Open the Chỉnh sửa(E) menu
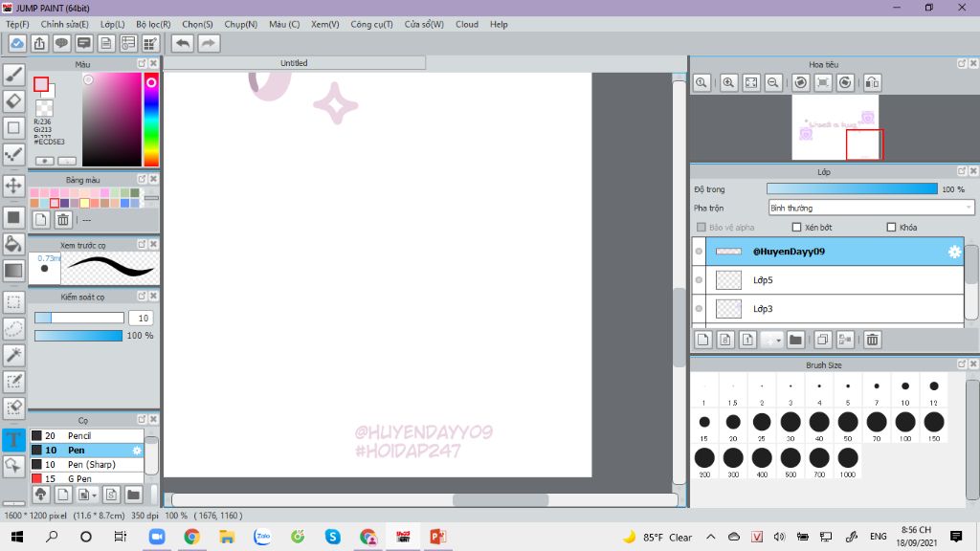980x551 pixels. pos(65,24)
